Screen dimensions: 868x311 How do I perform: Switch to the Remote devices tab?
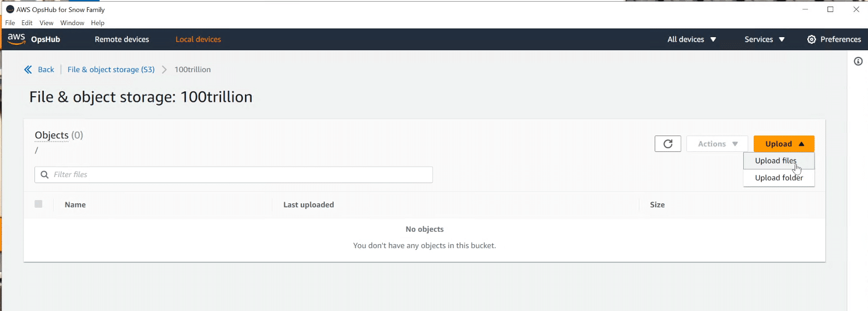tap(122, 39)
